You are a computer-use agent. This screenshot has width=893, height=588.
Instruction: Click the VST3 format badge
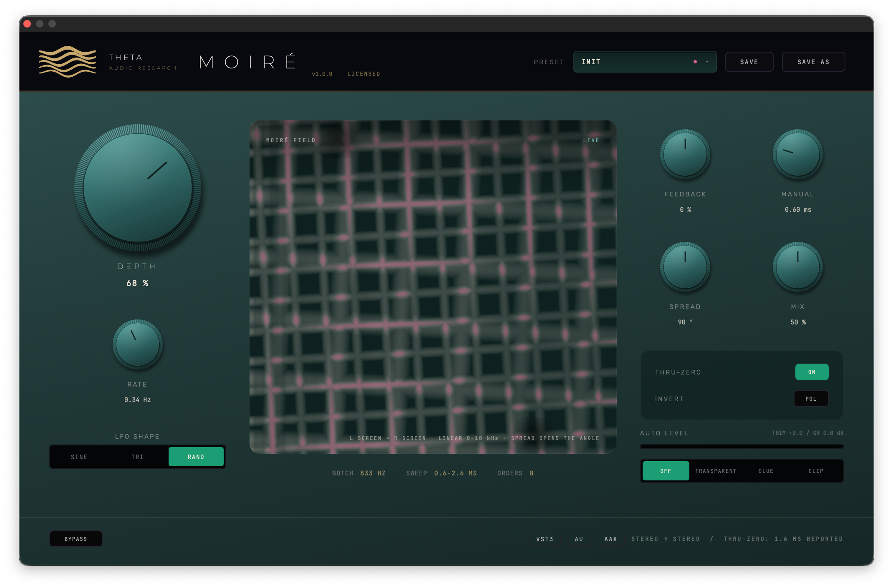coord(545,539)
